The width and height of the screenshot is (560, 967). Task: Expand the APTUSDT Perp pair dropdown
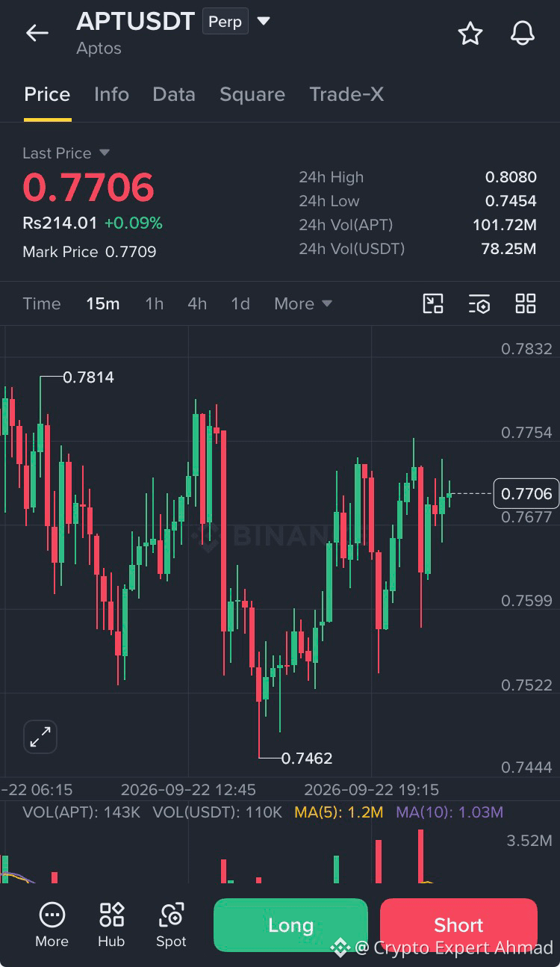[264, 21]
